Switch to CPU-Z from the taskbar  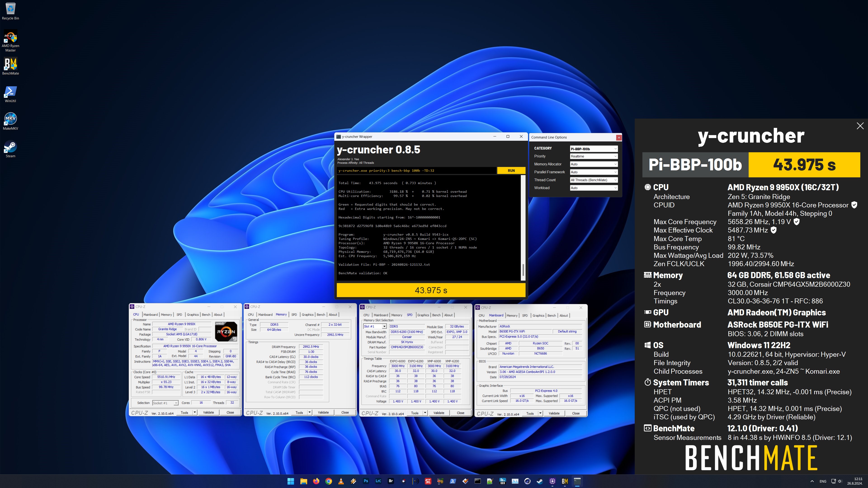[x=553, y=481]
